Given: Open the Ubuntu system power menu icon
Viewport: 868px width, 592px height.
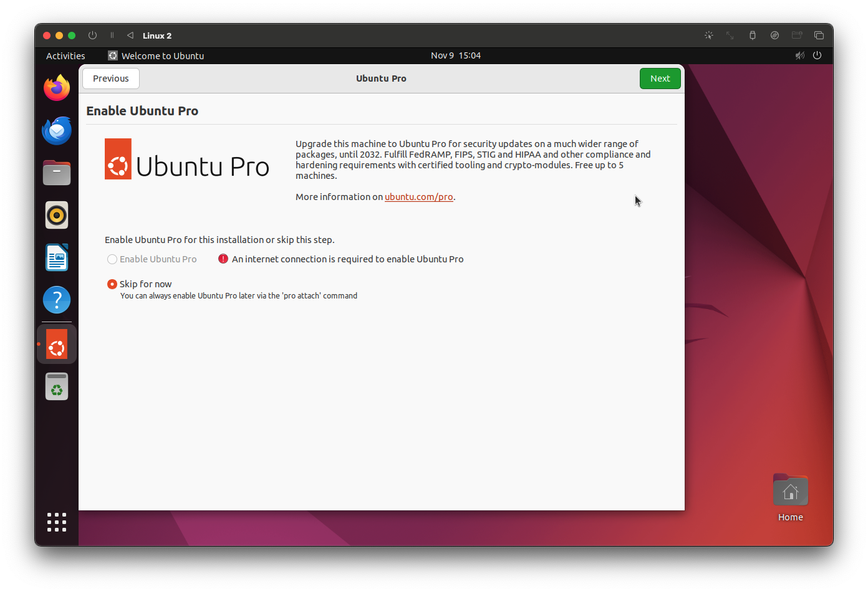Looking at the screenshot, I should pos(817,55).
